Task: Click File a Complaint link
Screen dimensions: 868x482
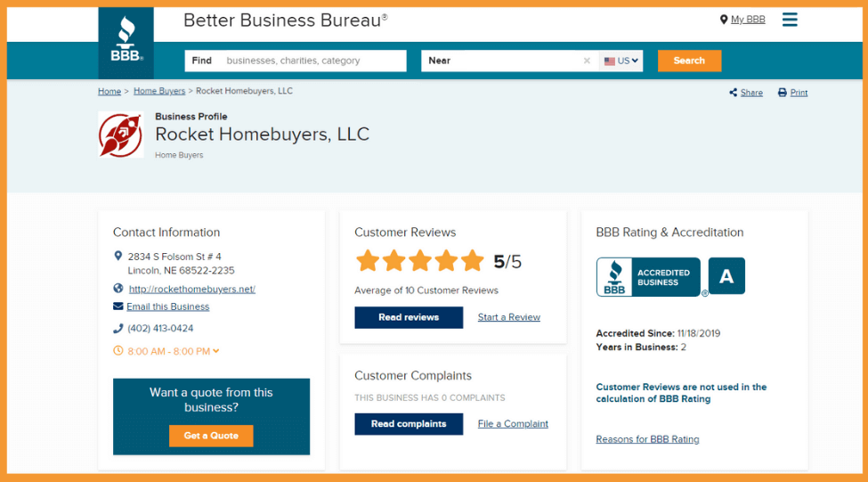Action: (513, 424)
